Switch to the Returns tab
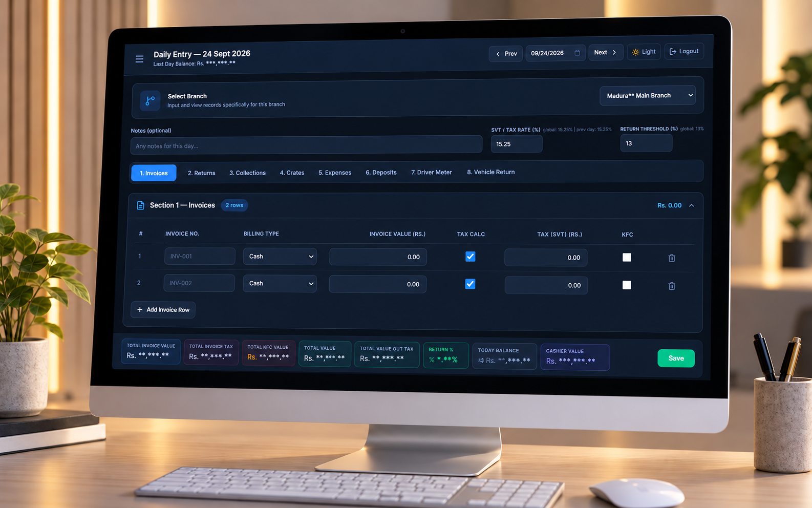 click(201, 173)
